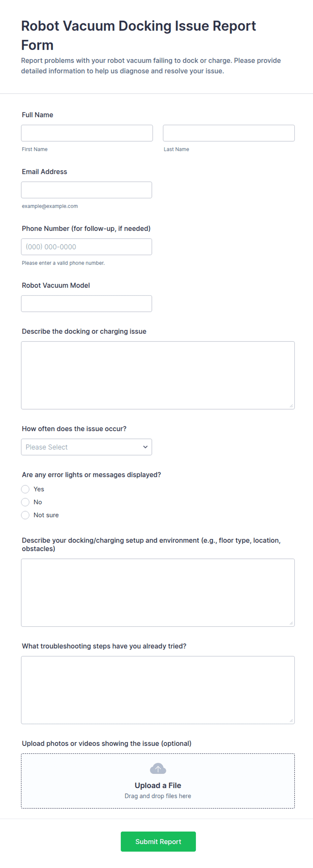Click the dropdown chevron for issue frequency
313x868 pixels.
(x=145, y=447)
